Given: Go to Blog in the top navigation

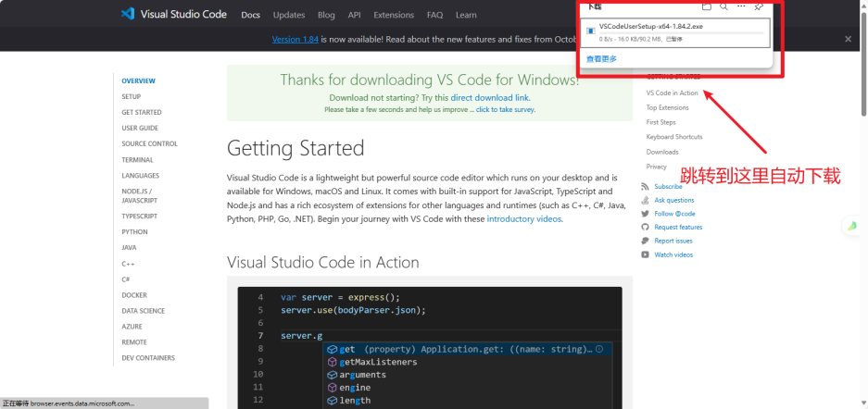Looking at the screenshot, I should [x=326, y=15].
